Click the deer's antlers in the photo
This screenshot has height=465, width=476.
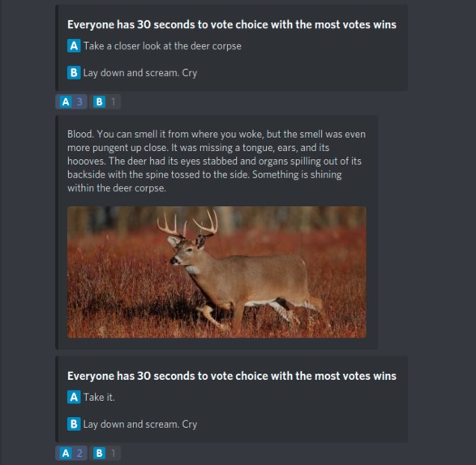tap(188, 223)
